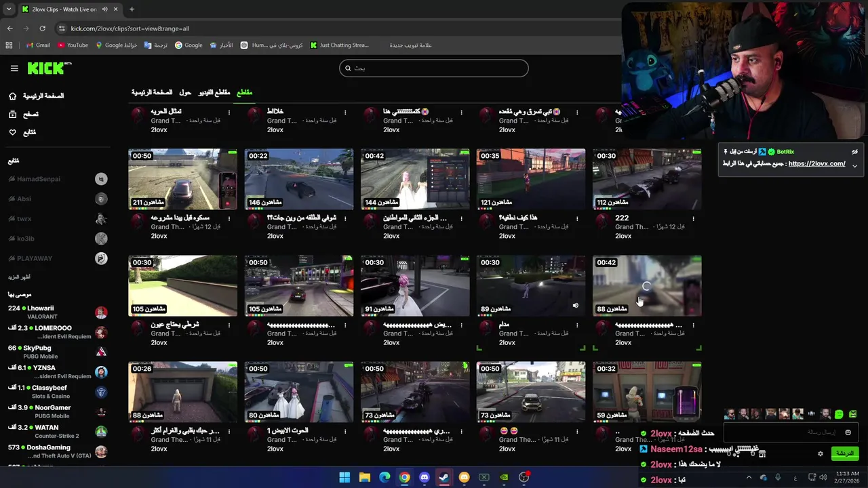Switch to the "حول" about tab
The image size is (868, 488).
[185, 92]
